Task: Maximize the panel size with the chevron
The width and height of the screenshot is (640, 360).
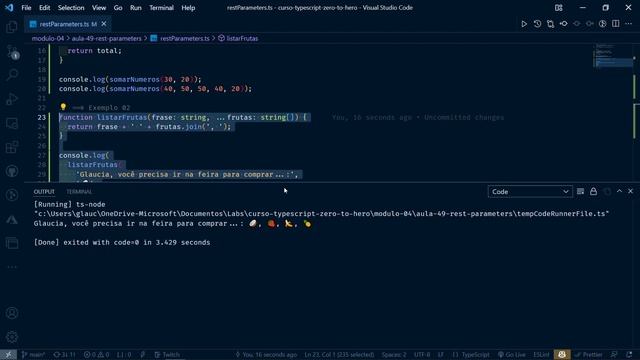Action: click(619, 191)
